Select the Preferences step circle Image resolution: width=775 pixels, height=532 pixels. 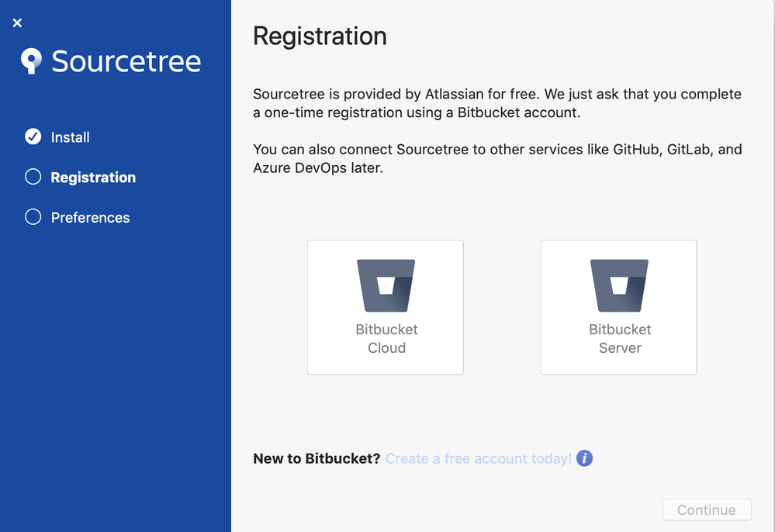click(x=33, y=216)
